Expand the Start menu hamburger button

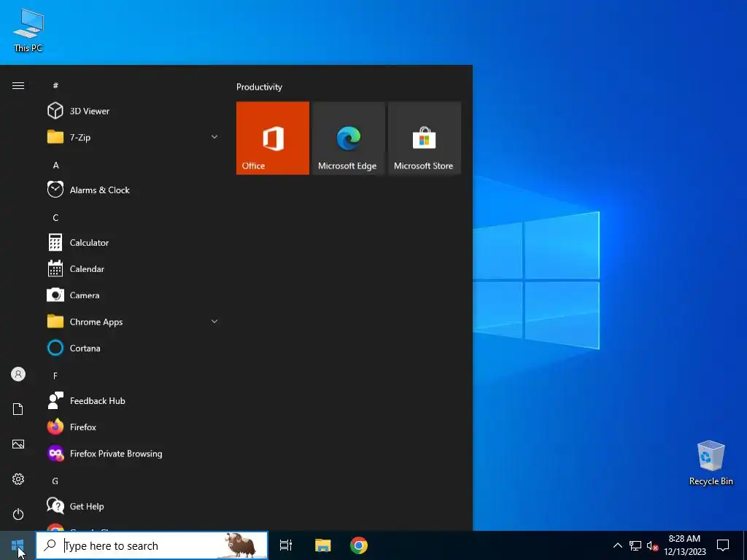pos(18,86)
